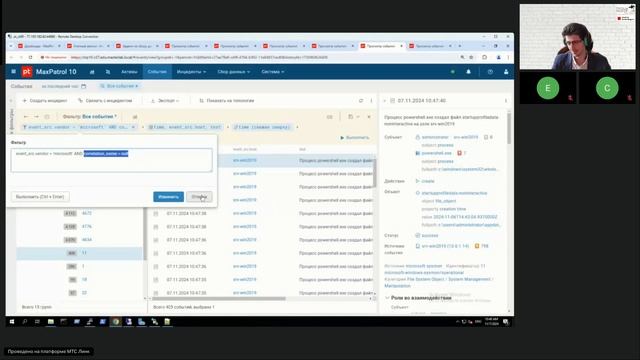Open Windows taskbar search
Screen dimensions: 640x360
pyautogui.click(x=24, y=322)
